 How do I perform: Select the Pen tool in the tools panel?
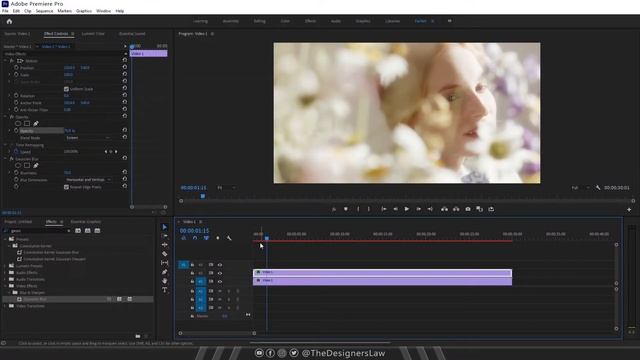(164, 272)
